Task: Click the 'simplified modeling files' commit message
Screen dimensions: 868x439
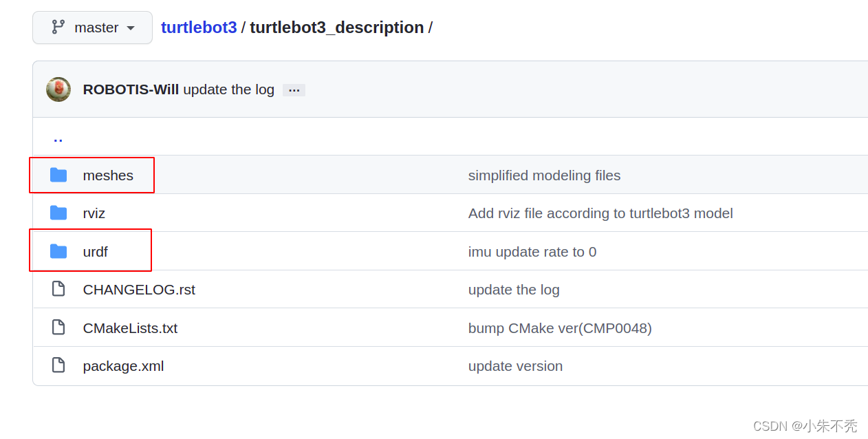Action: click(544, 175)
